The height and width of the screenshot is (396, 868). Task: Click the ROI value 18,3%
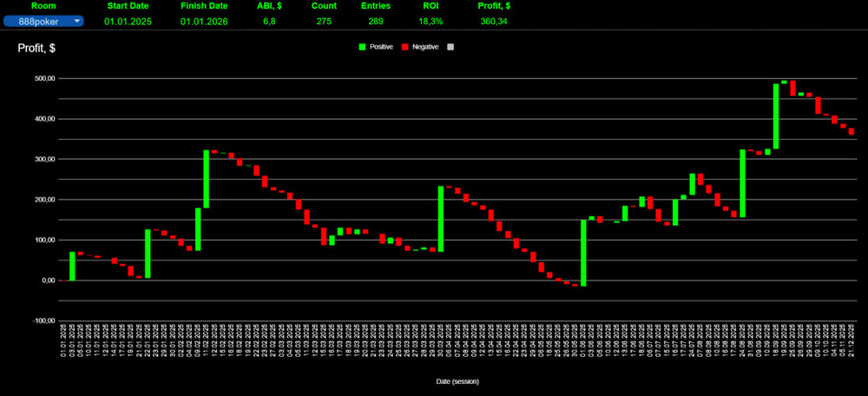[x=431, y=21]
